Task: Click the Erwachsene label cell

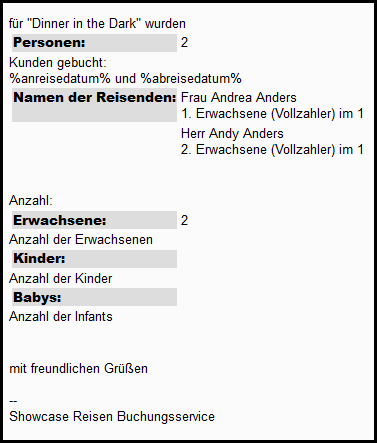Action: tap(94, 220)
